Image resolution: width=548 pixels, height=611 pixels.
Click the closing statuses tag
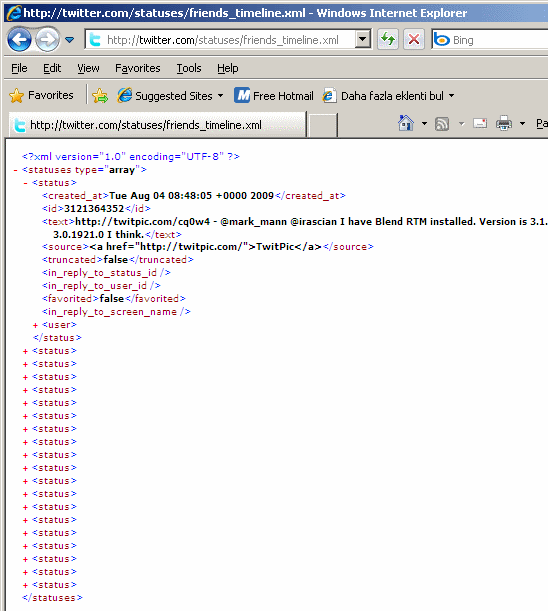click(52, 598)
